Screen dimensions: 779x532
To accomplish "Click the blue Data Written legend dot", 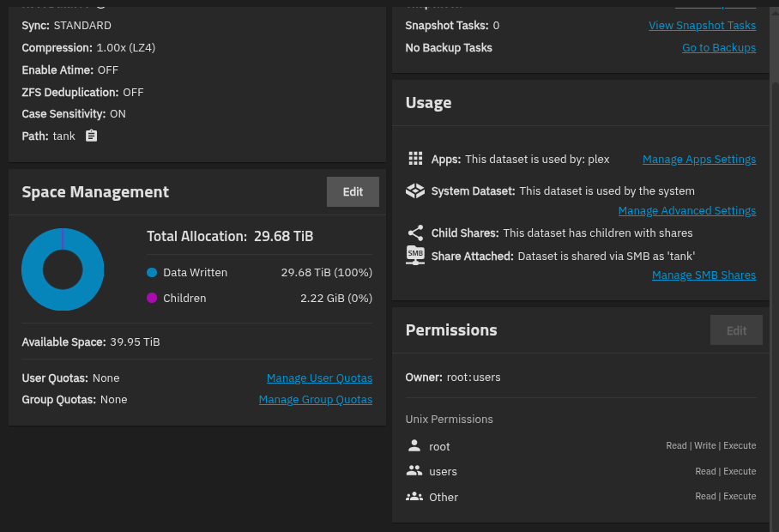I will coord(152,273).
